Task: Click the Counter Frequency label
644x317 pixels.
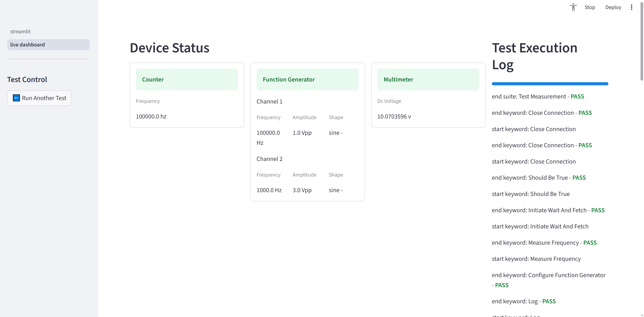Action: (x=148, y=101)
